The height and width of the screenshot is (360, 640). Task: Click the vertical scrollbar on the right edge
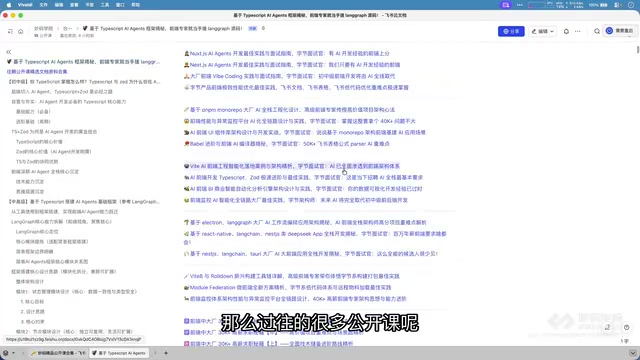point(638,49)
